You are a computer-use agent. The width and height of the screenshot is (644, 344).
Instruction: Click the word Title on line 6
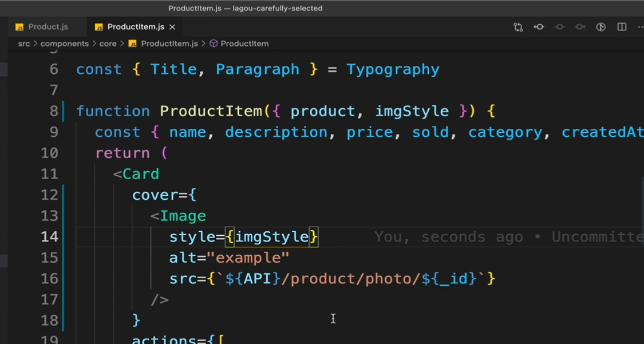(173, 69)
